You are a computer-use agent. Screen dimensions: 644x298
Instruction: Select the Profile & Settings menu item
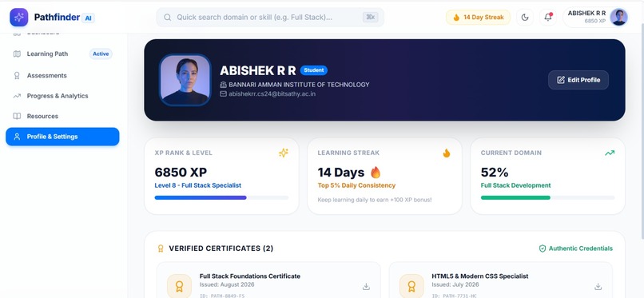[x=62, y=137]
